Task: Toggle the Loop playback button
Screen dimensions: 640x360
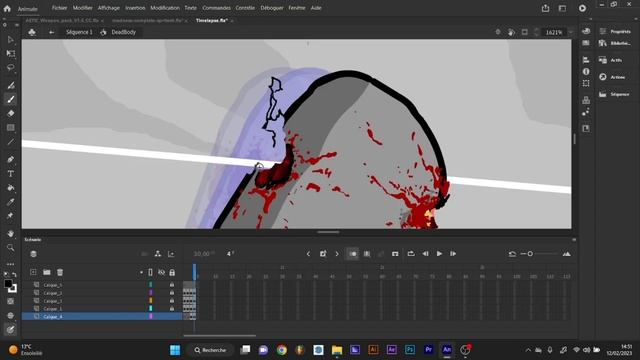Action: 411,254
